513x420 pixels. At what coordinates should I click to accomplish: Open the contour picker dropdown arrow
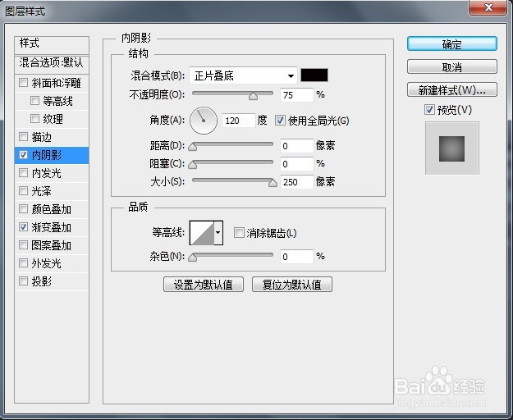pyautogui.click(x=218, y=233)
